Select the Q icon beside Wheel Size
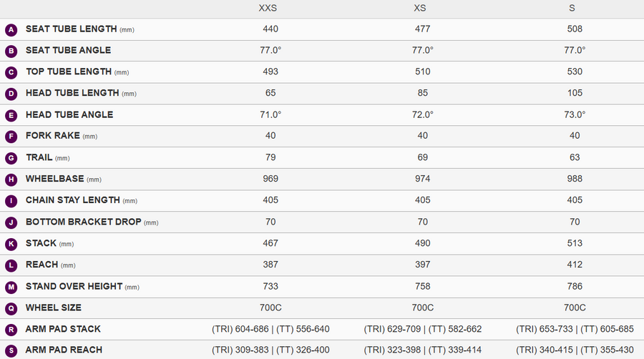 (x=11, y=308)
